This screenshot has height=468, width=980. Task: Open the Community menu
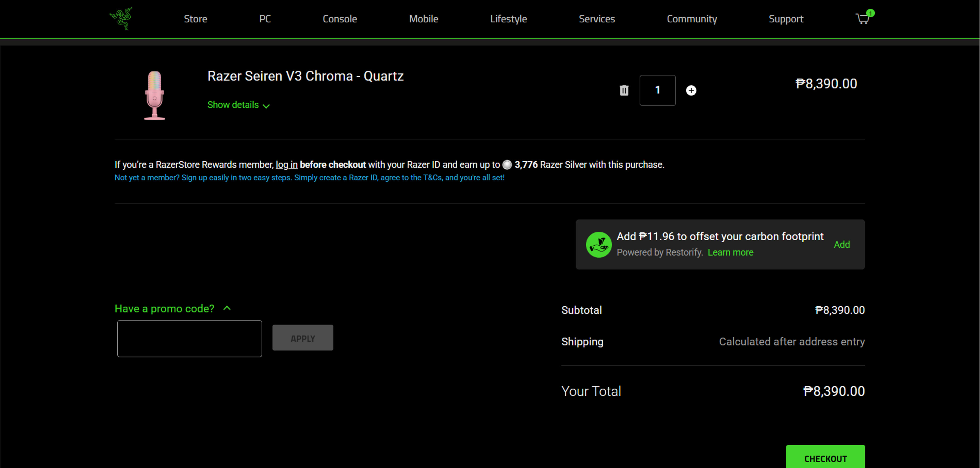point(692,19)
